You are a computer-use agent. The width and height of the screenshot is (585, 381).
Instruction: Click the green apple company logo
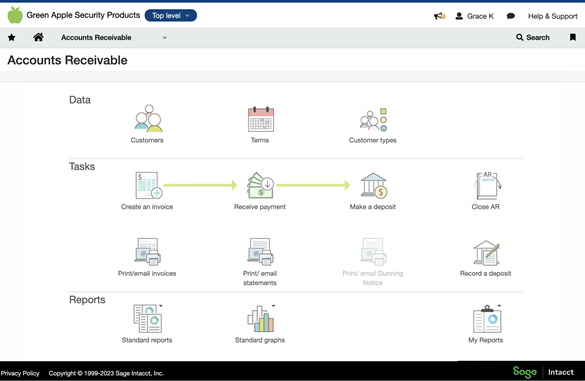pos(15,15)
